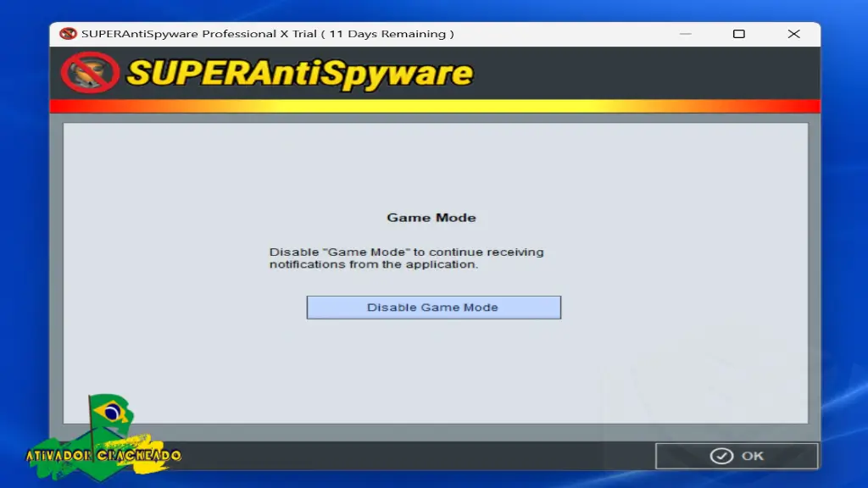This screenshot has width=868, height=488.
Task: Click the title bar app icon
Action: tap(68, 34)
